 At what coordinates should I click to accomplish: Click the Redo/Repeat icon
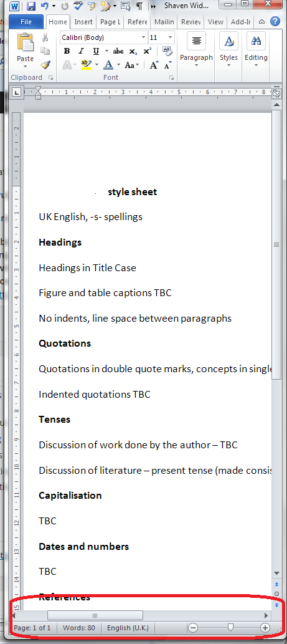(65, 6)
